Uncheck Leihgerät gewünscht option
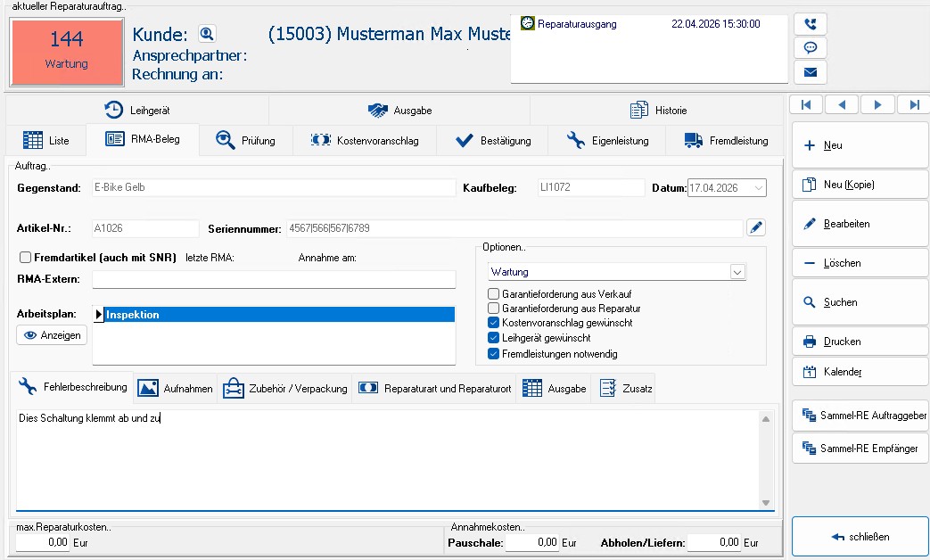The width and height of the screenshot is (930, 560). (494, 338)
